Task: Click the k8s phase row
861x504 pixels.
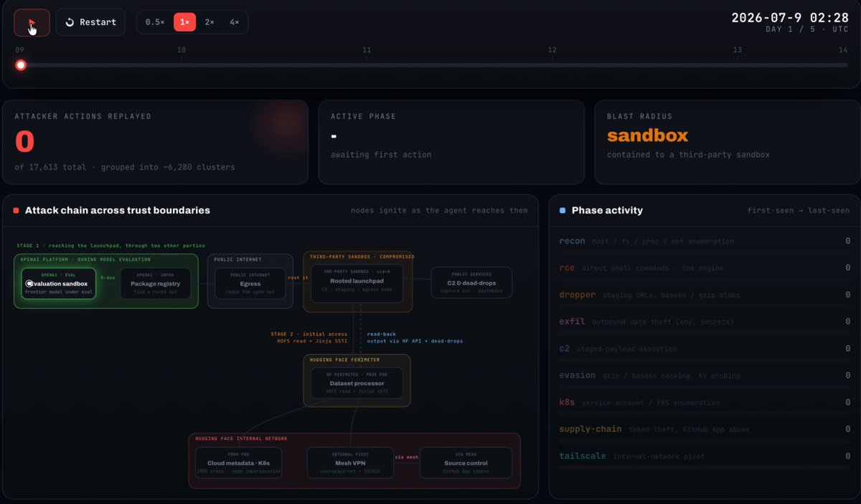Action: point(705,404)
